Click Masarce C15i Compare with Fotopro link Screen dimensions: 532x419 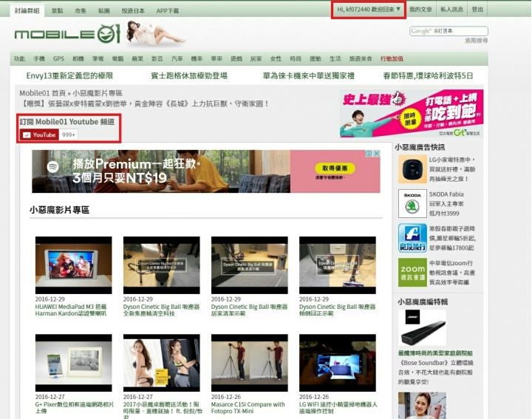coord(248,408)
